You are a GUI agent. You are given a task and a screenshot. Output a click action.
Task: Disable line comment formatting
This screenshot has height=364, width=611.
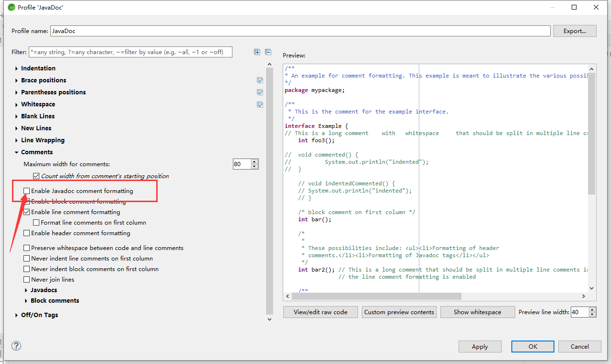coord(26,212)
